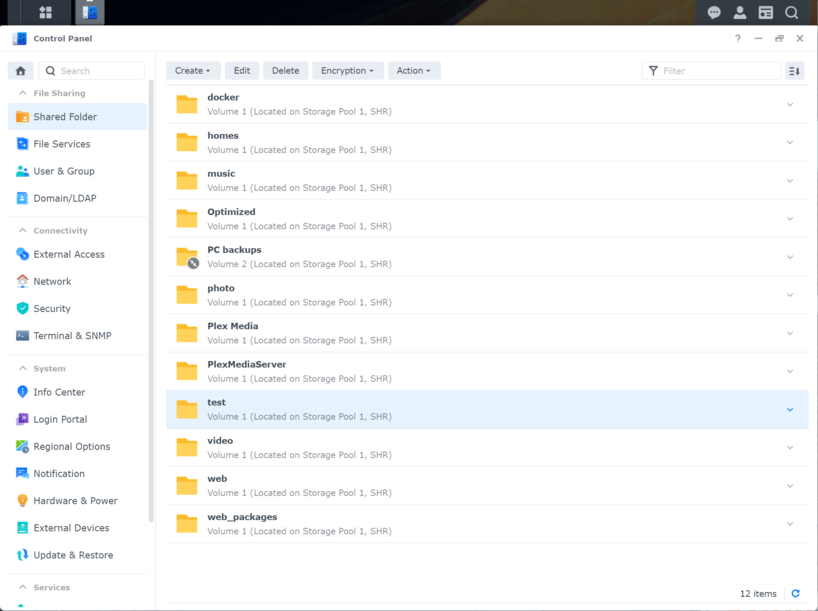Expand details of the PC backups folder
818x611 pixels.
[x=790, y=257]
